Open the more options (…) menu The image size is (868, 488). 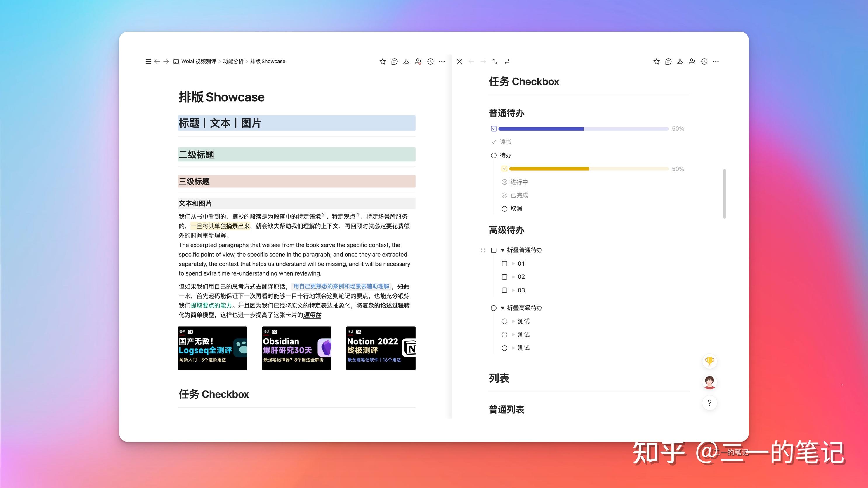(x=442, y=61)
